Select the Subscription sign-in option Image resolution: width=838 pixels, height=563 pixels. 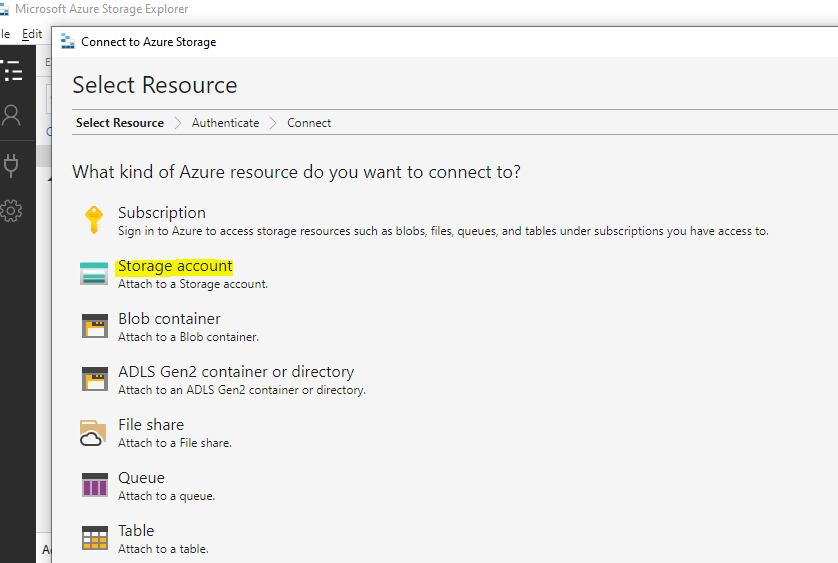[x=162, y=213]
